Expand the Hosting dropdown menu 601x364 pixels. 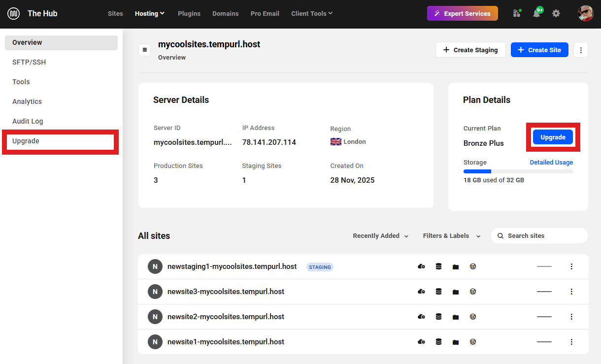click(150, 13)
